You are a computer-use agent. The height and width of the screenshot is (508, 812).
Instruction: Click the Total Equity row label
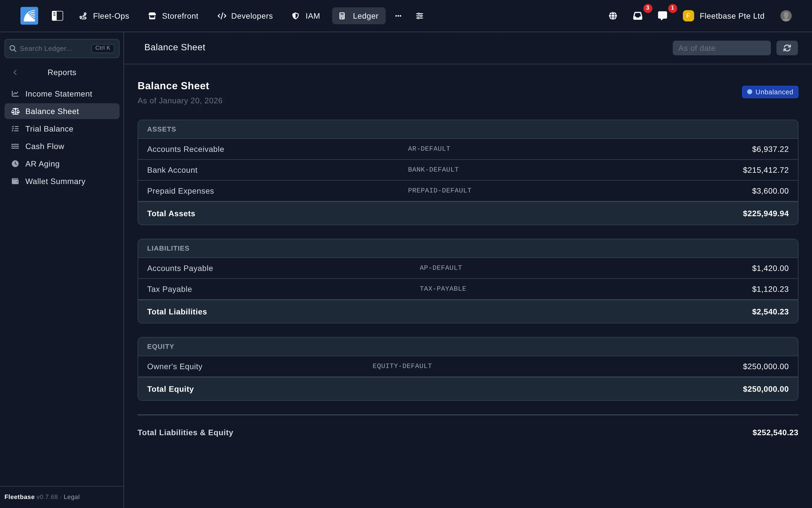tap(171, 389)
